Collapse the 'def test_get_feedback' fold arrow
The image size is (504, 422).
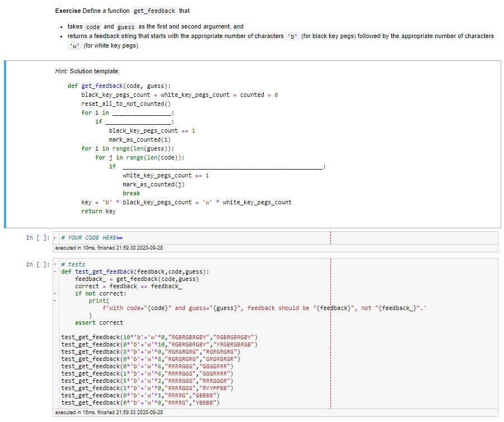[x=55, y=271]
